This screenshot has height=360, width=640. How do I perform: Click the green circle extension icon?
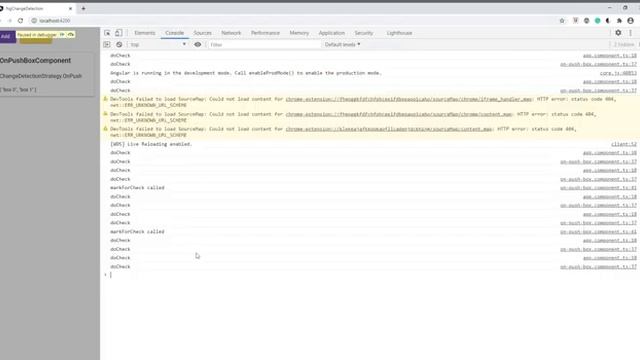[x=598, y=20]
